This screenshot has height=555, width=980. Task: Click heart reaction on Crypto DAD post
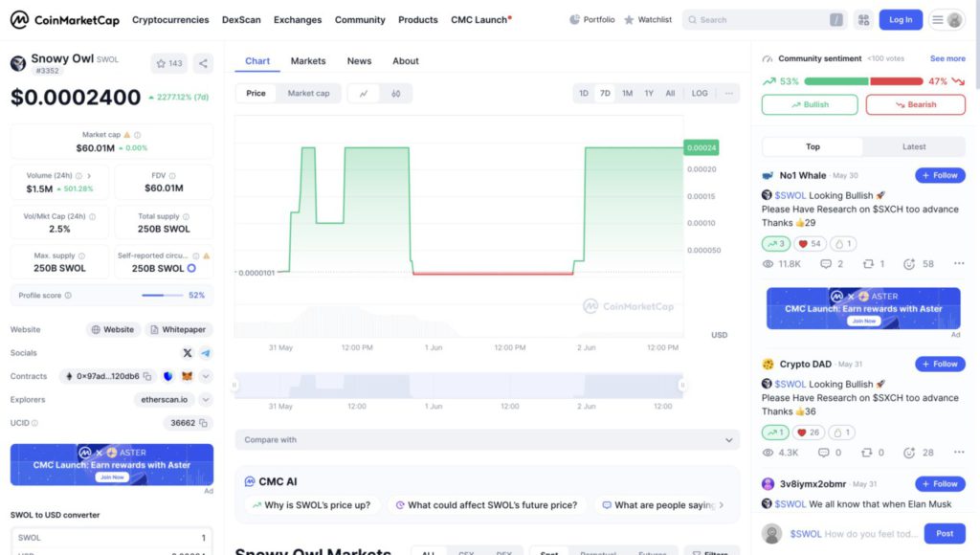(808, 433)
